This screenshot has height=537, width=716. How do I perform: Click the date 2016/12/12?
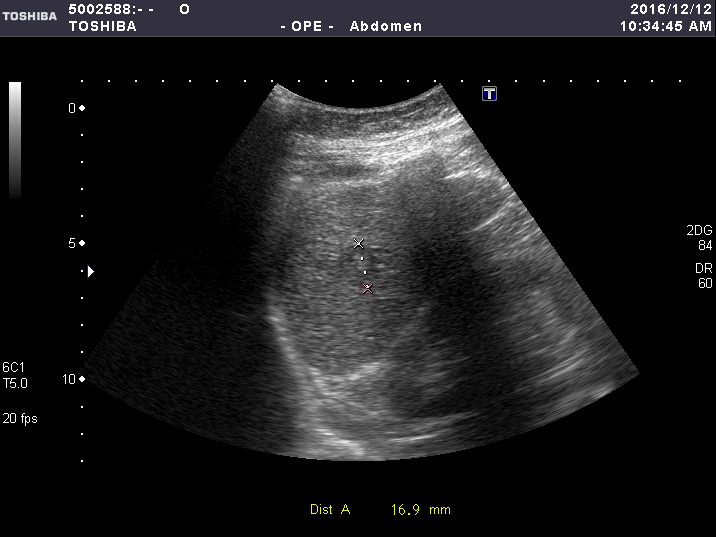coord(671,9)
